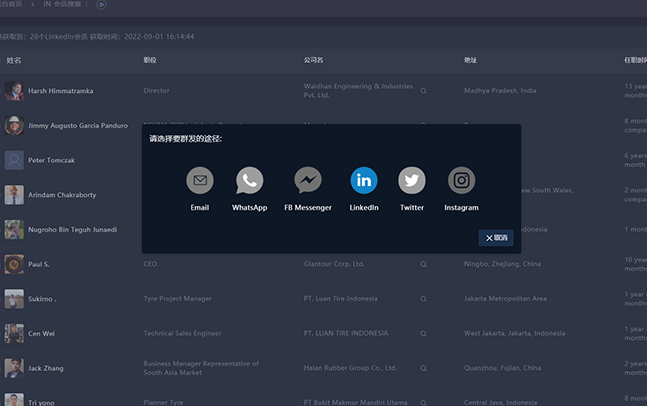
Task: Cancel the channel selection dialog
Action: tap(496, 238)
